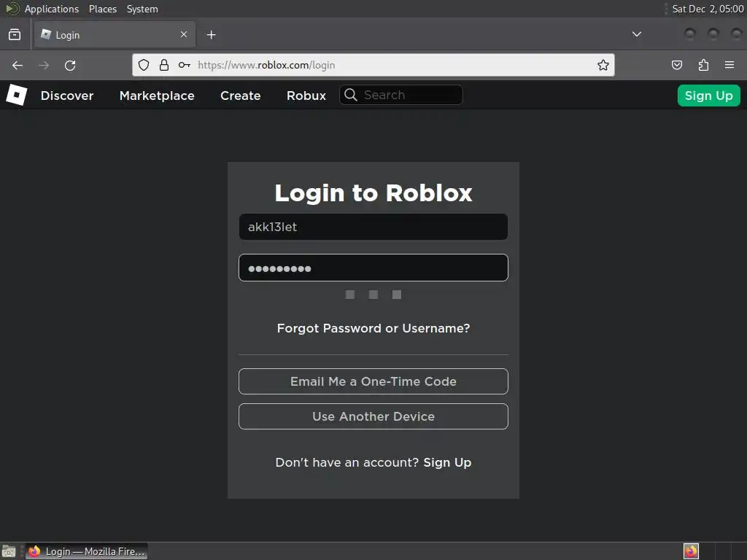The width and height of the screenshot is (747, 560).
Task: Click Show Desktop icon in bottom panel
Action: pos(9,551)
